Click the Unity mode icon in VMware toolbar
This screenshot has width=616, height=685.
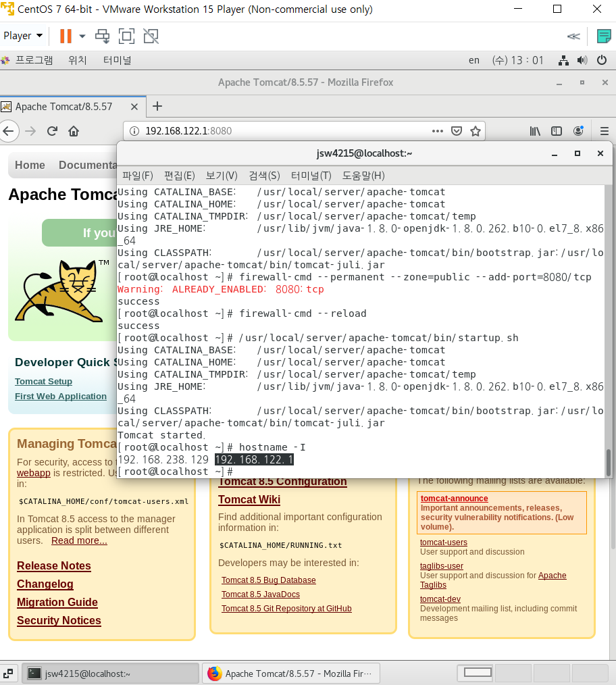[150, 36]
